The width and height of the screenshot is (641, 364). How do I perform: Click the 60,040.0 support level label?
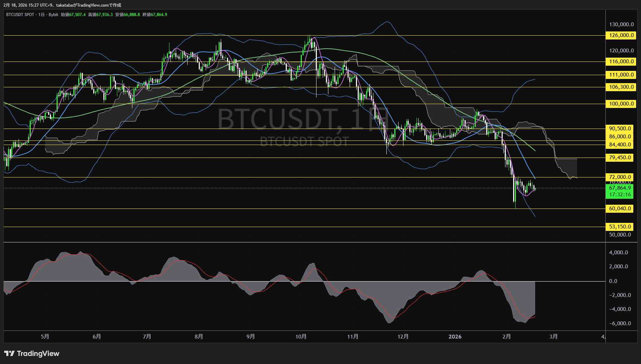[620, 209]
